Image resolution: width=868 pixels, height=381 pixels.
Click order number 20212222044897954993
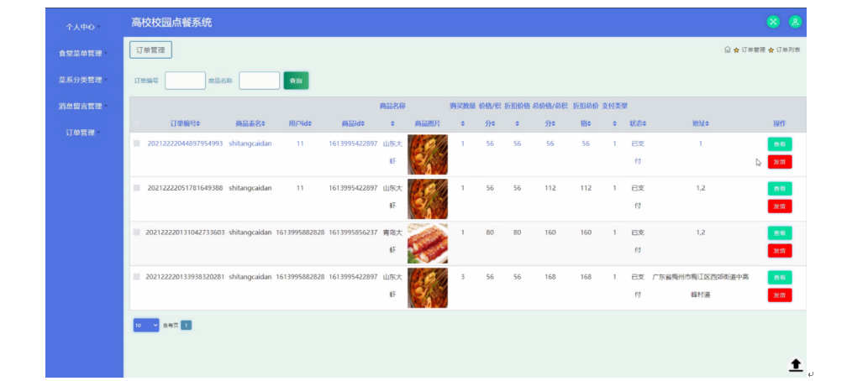point(185,144)
